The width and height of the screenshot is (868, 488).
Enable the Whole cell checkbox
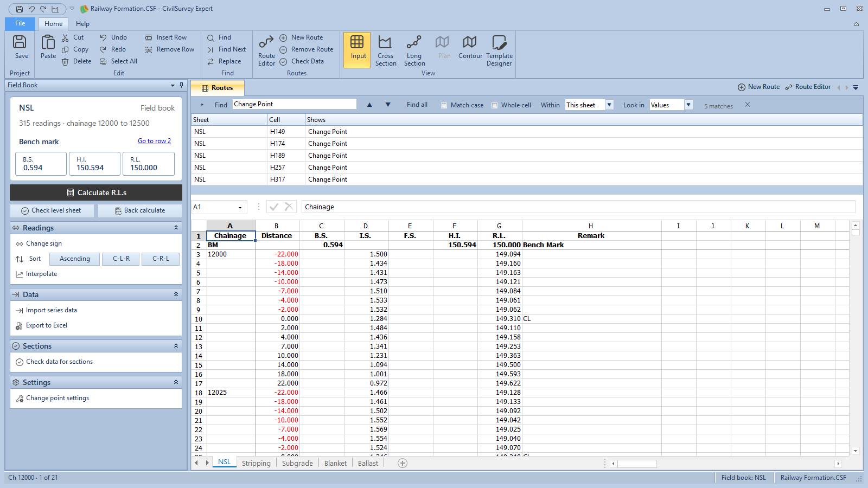coord(495,106)
